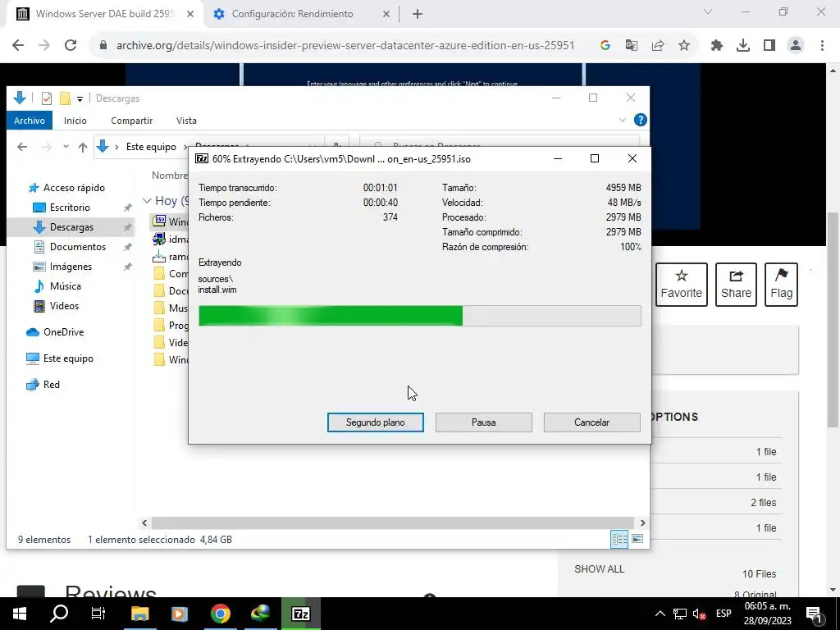Image resolution: width=840 pixels, height=630 pixels.
Task: Click SHOW ALL download options link
Action: (x=600, y=569)
